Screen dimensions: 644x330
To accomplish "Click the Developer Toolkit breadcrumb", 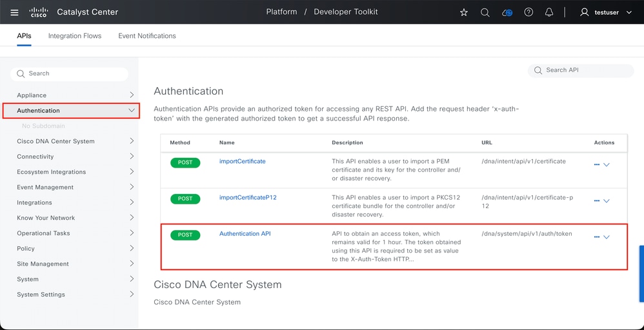I will [x=346, y=12].
